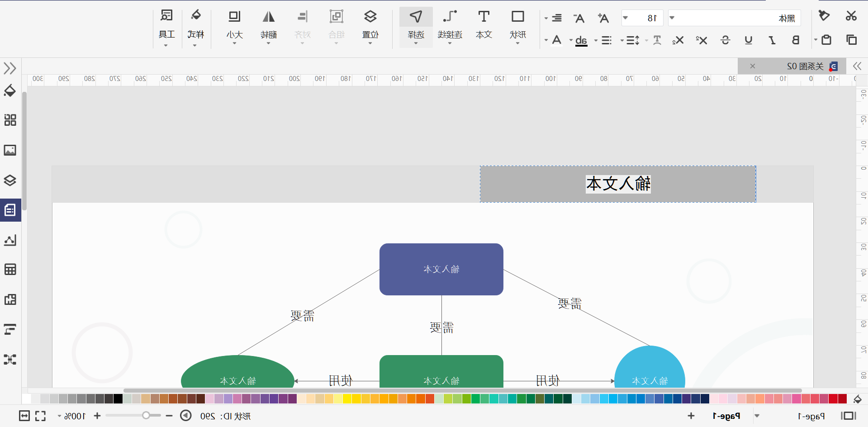Viewport: 868px width, 427px height.
Task: Open the 翻转 (flip) dropdown
Action: [269, 27]
